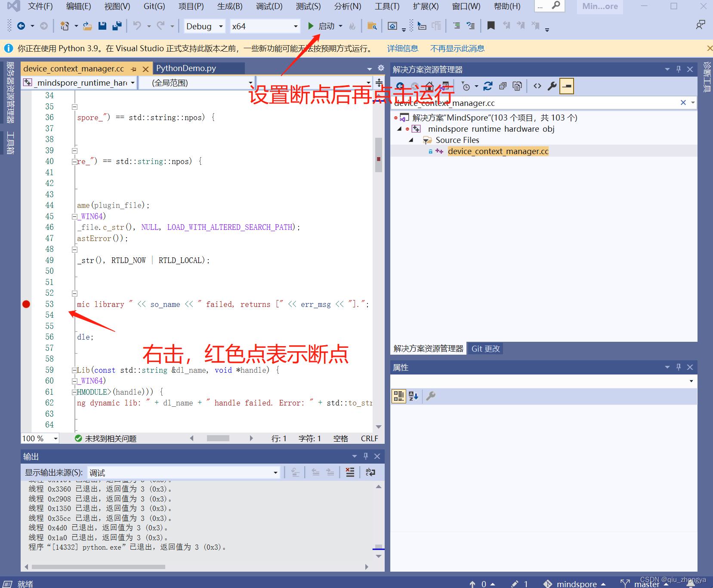Viewport: 713px width, 588px height.
Task: Click the editor settings gear icon
Action: (381, 68)
